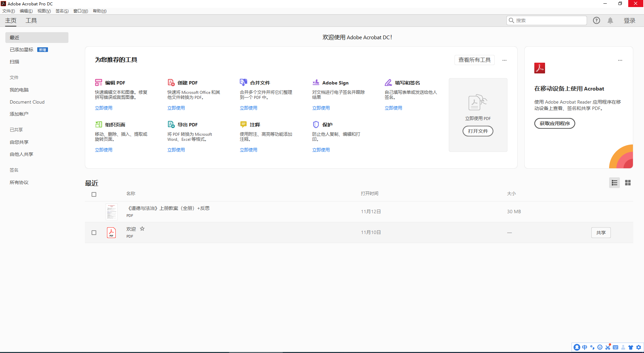Select 已添加星标 in the sidebar

tap(21, 50)
